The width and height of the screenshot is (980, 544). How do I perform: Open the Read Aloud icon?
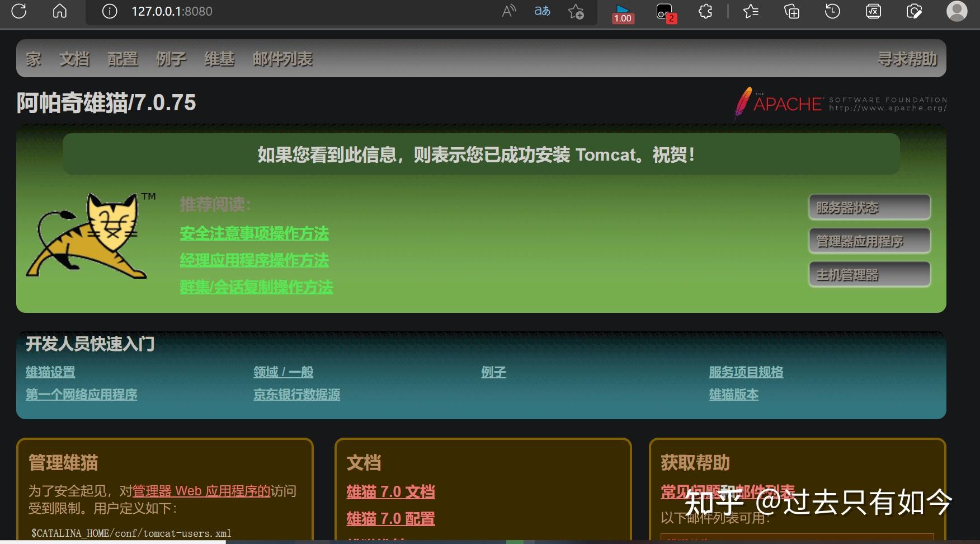[x=509, y=11]
